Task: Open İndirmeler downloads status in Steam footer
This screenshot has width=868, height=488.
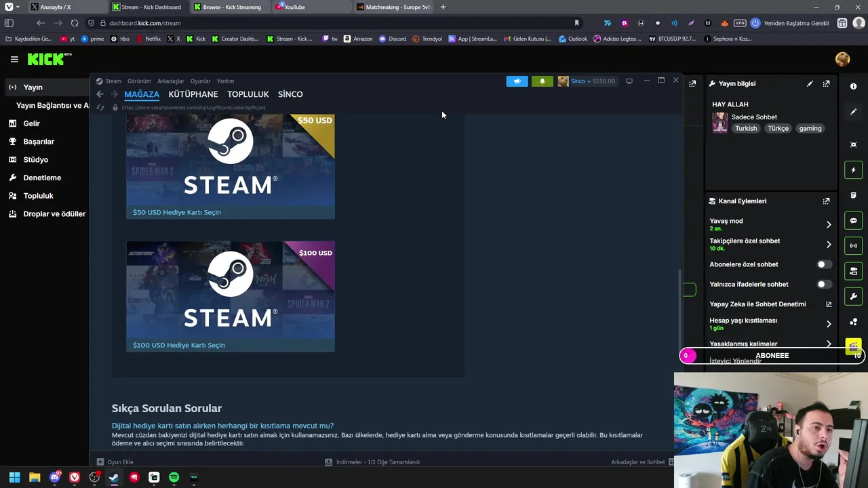Action: 372,462
